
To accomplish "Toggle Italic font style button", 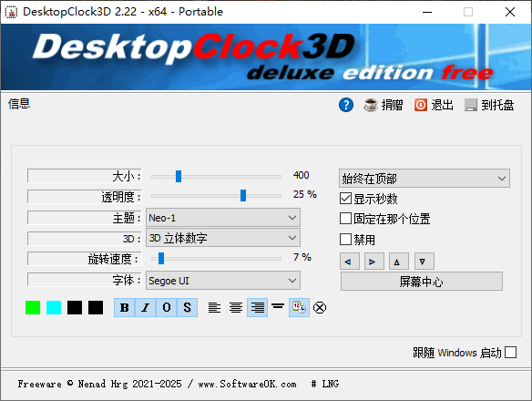I will click(146, 307).
